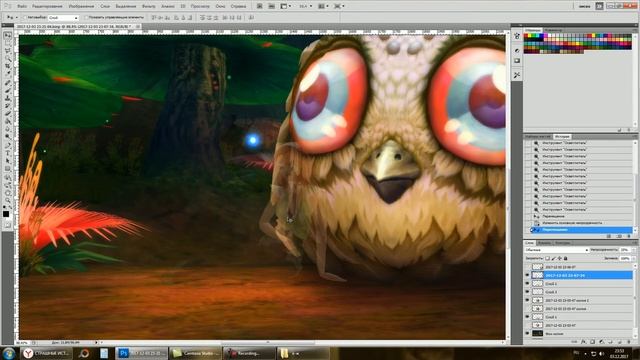This screenshot has height=360, width=640.
Task: Hide the Фон копия layer
Action: pos(527,333)
